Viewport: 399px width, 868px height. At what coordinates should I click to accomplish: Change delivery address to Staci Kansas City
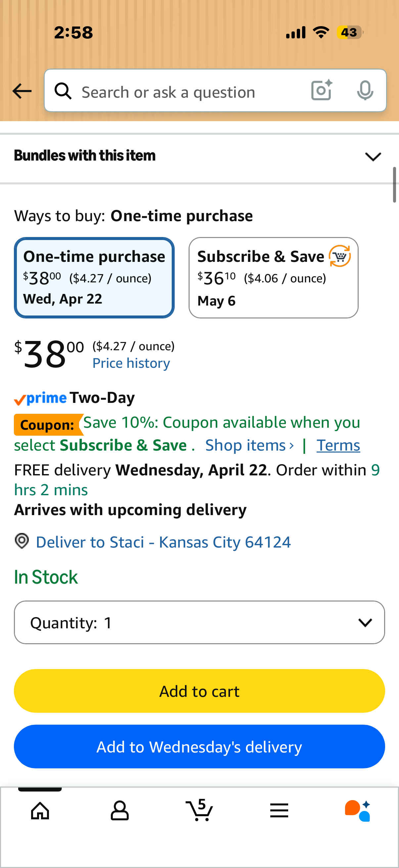[163, 542]
